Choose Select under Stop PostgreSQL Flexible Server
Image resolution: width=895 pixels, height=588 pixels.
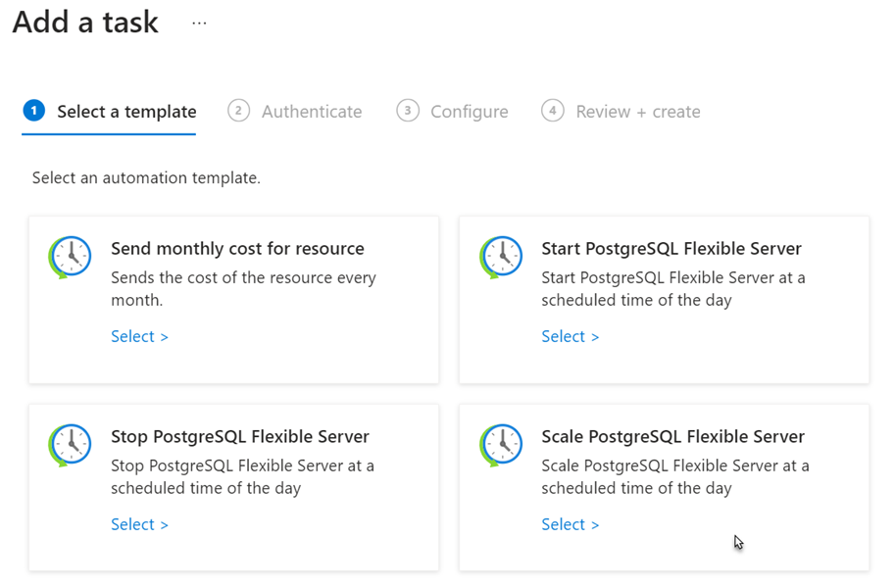click(x=139, y=524)
